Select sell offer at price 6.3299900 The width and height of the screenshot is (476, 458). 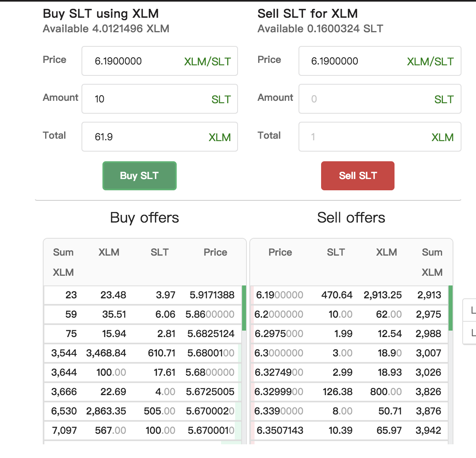pyautogui.click(x=349, y=392)
